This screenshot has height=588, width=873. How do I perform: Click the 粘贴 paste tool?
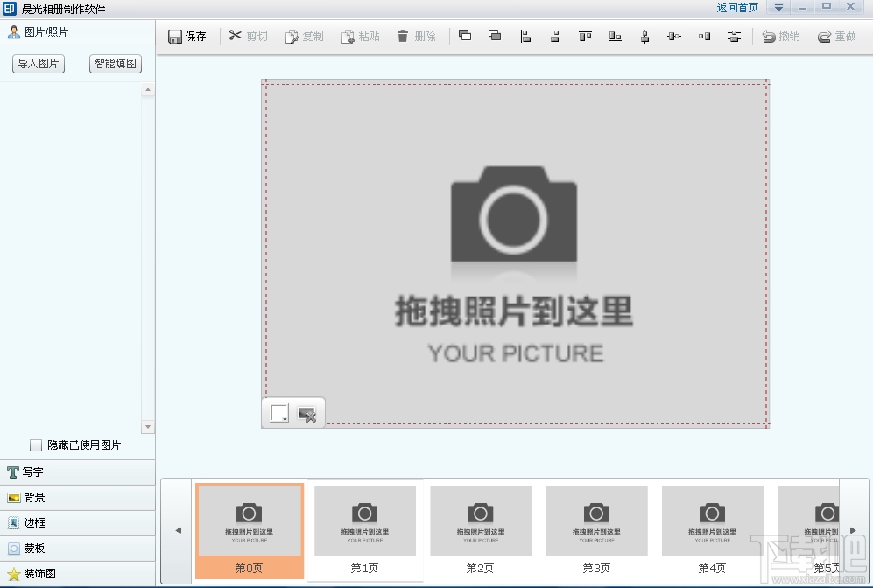click(361, 36)
